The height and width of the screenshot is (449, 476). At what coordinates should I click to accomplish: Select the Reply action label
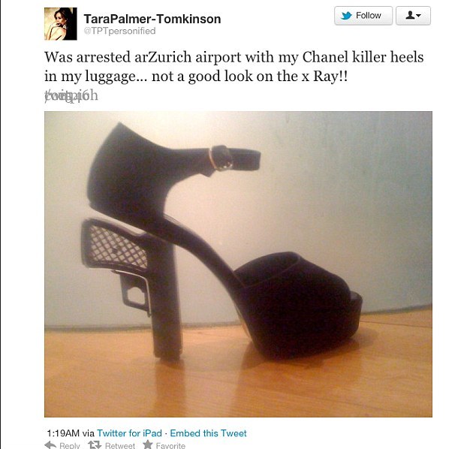tap(70, 445)
